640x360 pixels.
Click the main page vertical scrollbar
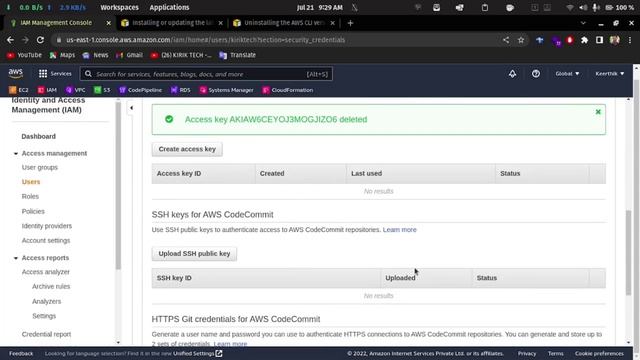coord(628,252)
